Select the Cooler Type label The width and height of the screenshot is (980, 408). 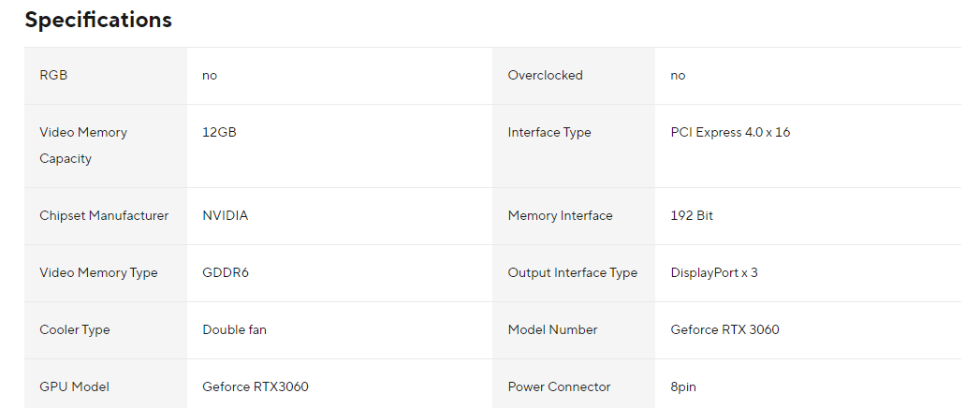click(75, 329)
